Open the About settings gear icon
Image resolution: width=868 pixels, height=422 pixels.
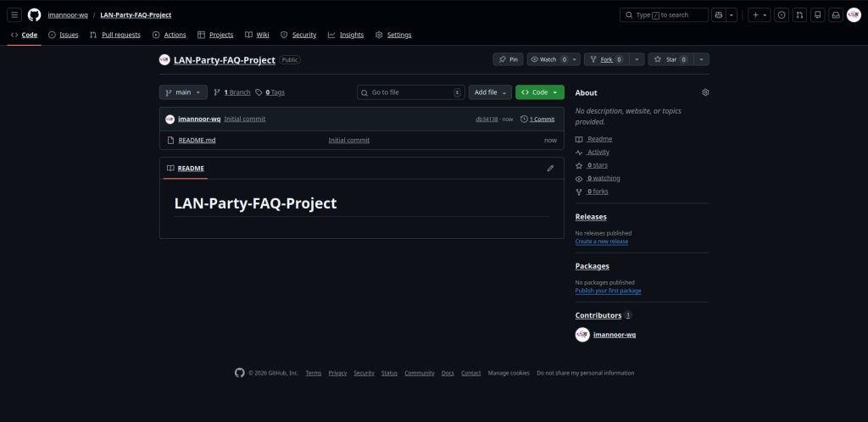(x=705, y=92)
